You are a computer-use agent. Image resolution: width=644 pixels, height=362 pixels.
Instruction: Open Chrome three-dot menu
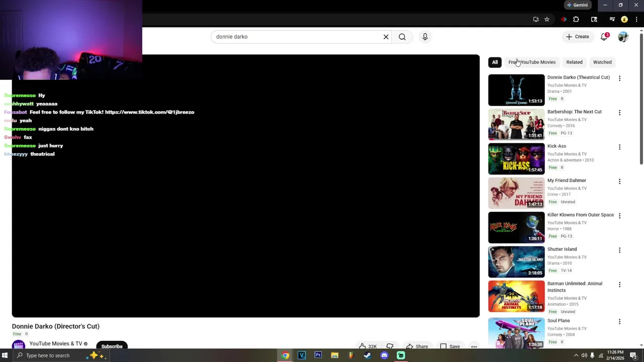point(636,20)
